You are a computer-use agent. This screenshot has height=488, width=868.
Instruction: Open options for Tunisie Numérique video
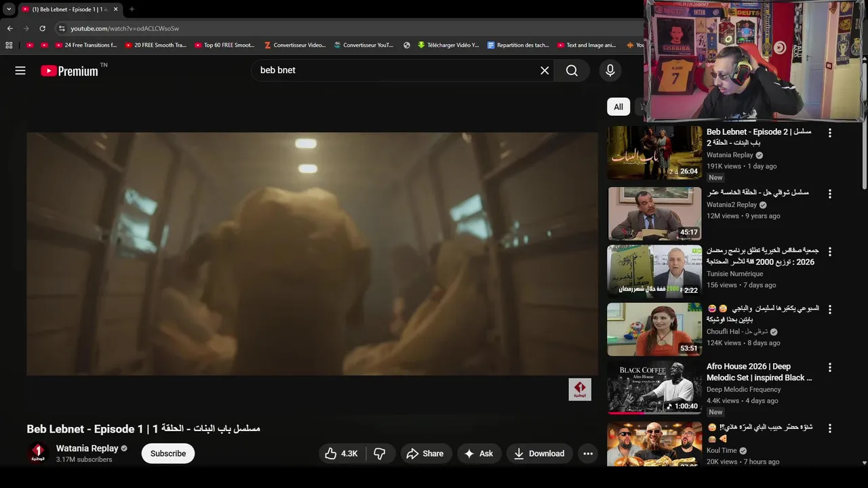829,251
